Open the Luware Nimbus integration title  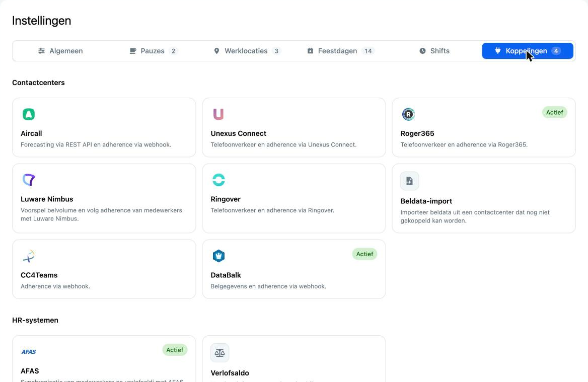[47, 199]
